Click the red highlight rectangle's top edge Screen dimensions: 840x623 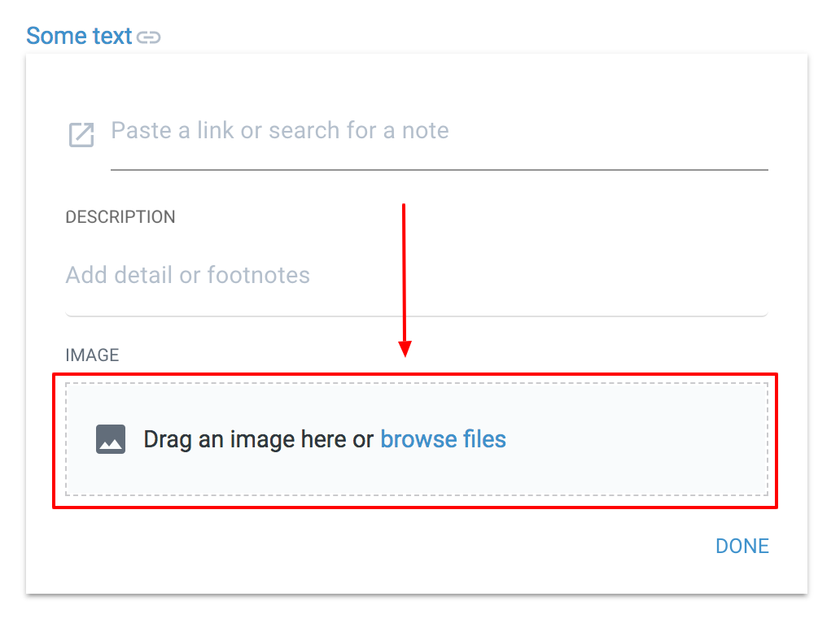coord(244,374)
